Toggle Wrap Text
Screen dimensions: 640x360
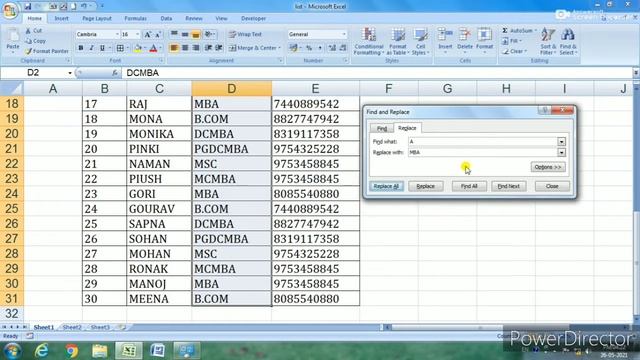point(246,35)
